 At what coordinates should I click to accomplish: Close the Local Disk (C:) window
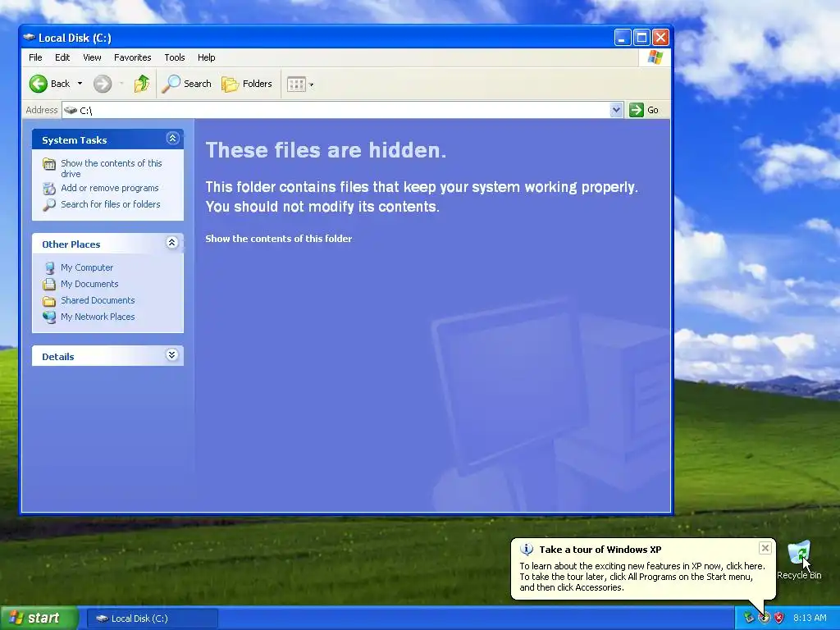[660, 38]
